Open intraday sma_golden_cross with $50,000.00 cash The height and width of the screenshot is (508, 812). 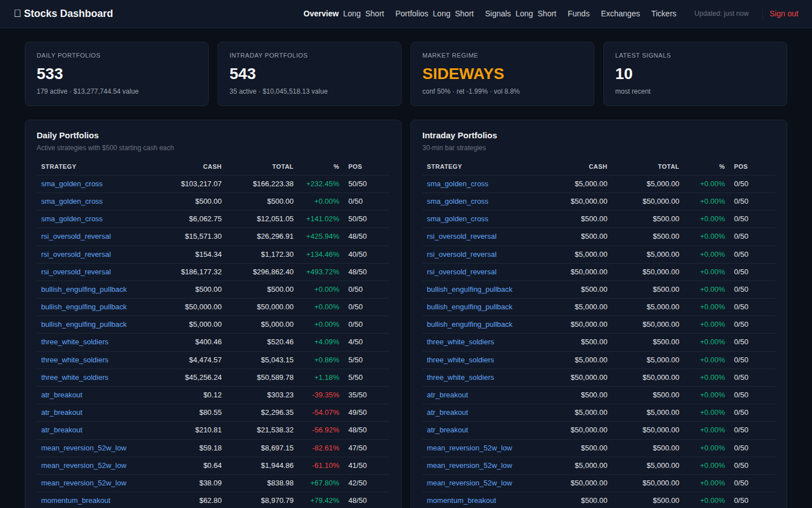pyautogui.click(x=457, y=202)
